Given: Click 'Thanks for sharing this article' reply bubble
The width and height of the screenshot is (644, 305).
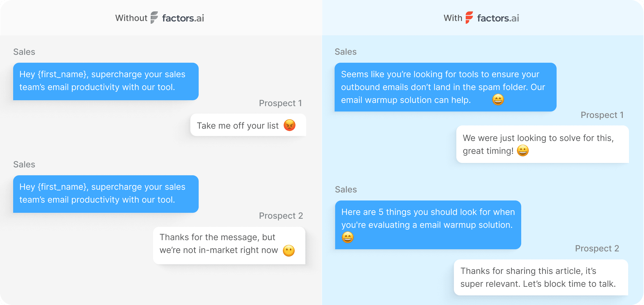Looking at the screenshot, I should point(541,277).
